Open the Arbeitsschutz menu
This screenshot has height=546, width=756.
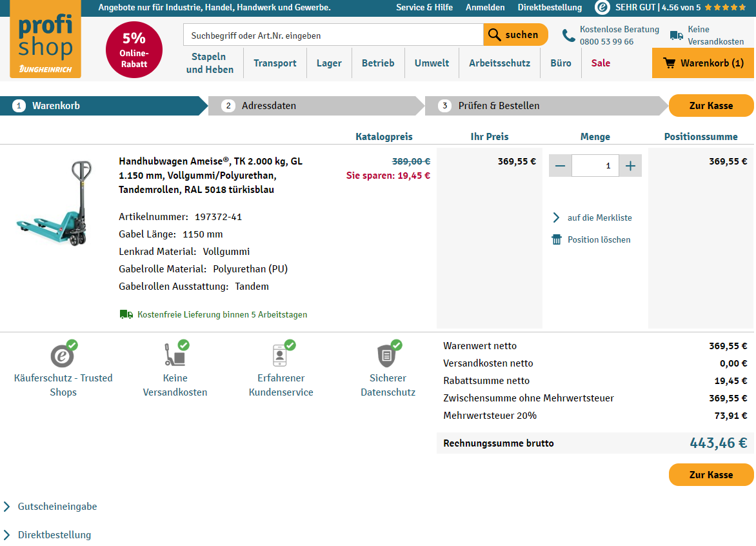[x=499, y=63]
